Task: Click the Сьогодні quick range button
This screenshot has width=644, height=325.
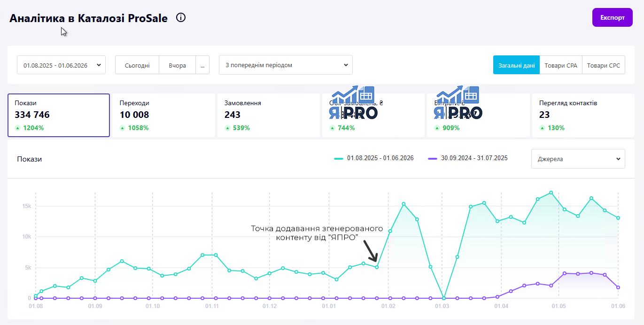Action: 137,65
